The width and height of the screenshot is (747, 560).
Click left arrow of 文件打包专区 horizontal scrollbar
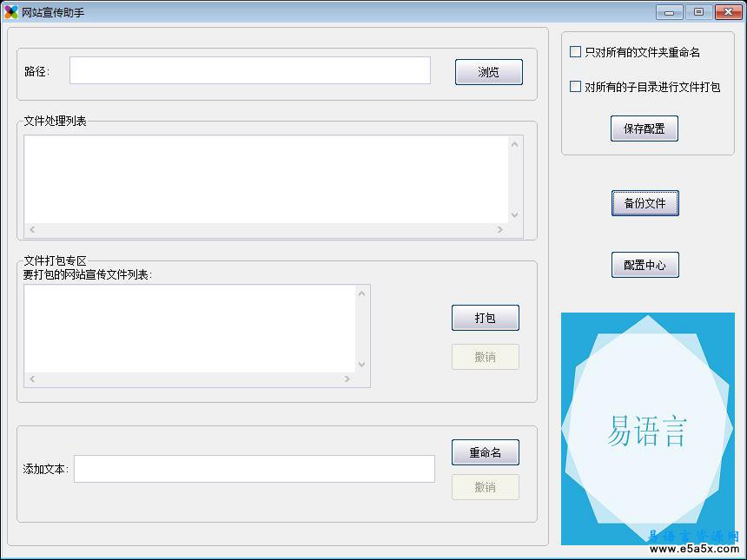click(x=32, y=379)
